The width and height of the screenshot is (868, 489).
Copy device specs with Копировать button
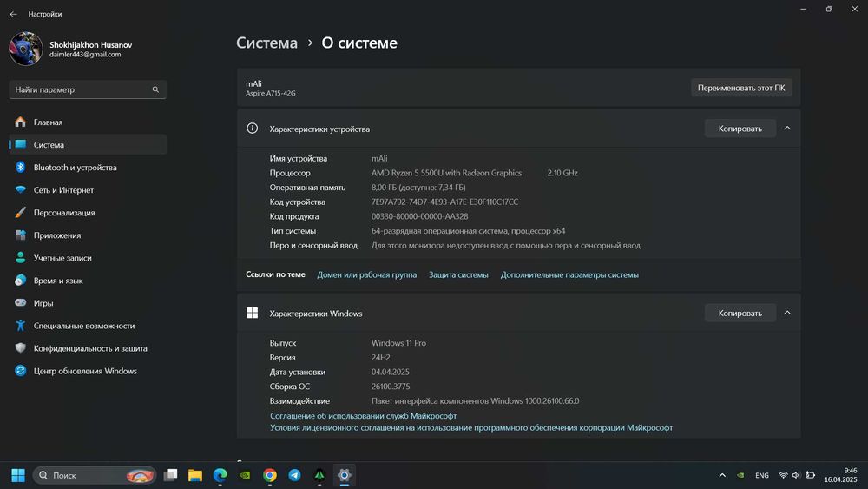tap(740, 129)
